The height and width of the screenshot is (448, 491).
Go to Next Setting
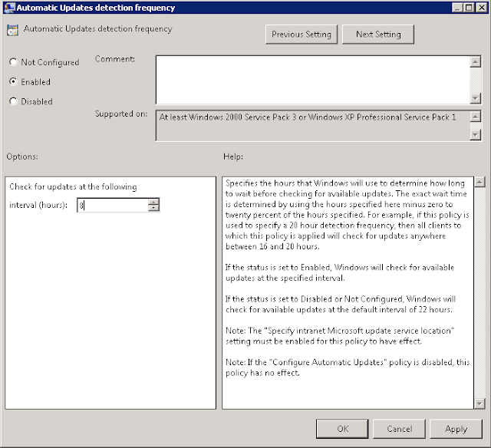(378, 35)
